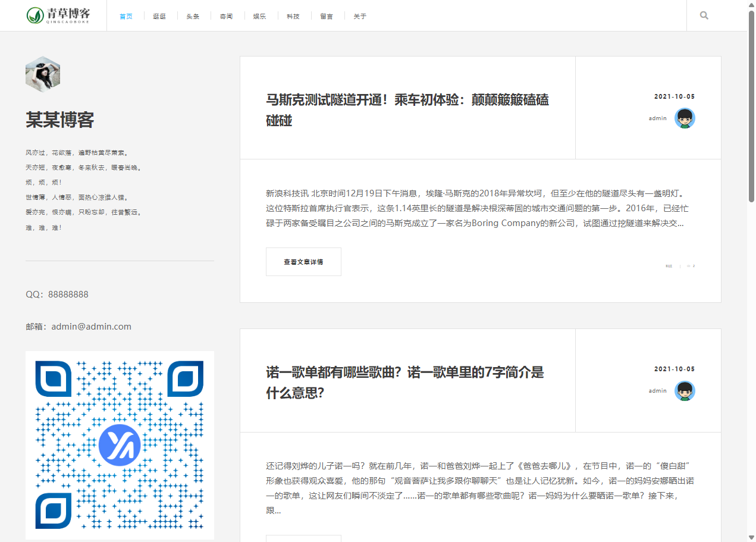
Task: Open 查看文章详情 under the Musk tunnel post
Action: pyautogui.click(x=303, y=262)
